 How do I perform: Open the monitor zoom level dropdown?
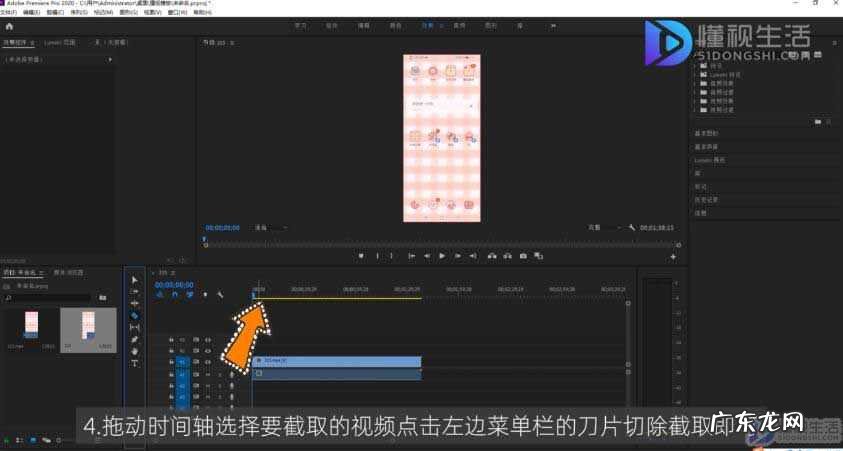coord(269,228)
